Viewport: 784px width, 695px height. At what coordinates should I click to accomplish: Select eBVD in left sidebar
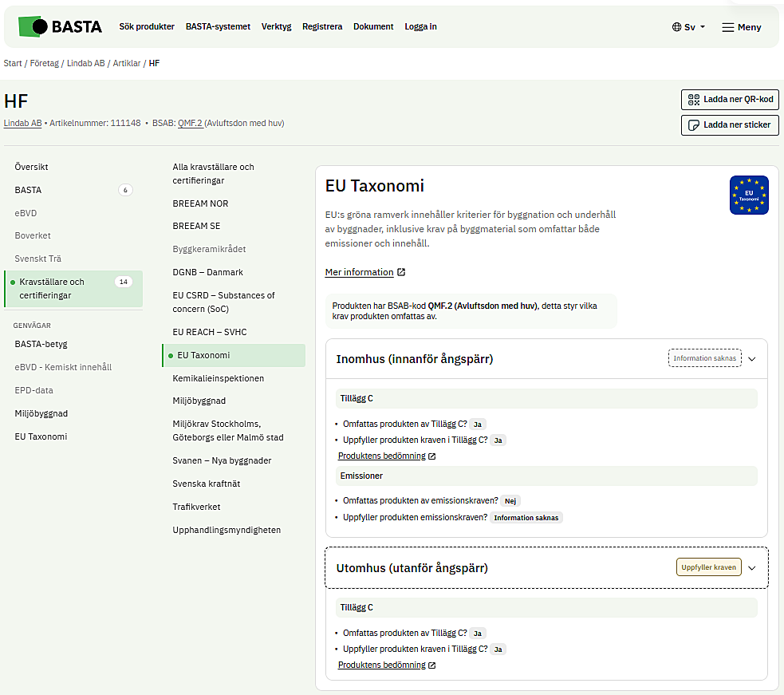pos(26,213)
